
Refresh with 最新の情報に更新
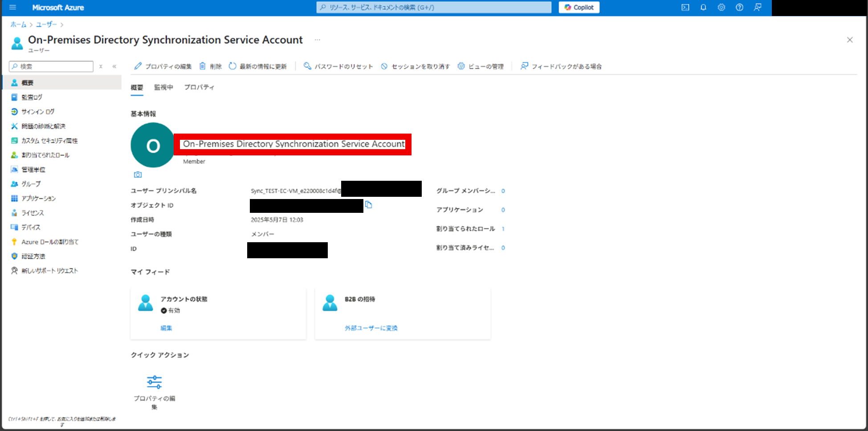click(257, 66)
